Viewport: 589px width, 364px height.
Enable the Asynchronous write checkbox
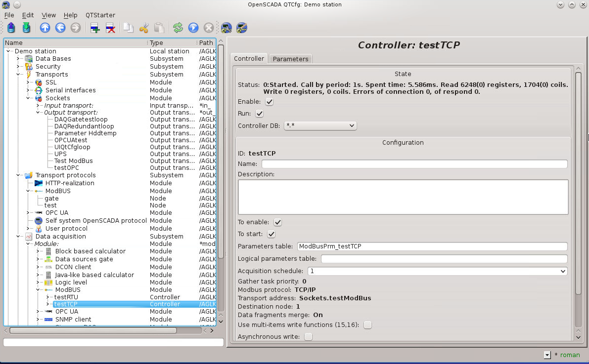[x=308, y=337]
